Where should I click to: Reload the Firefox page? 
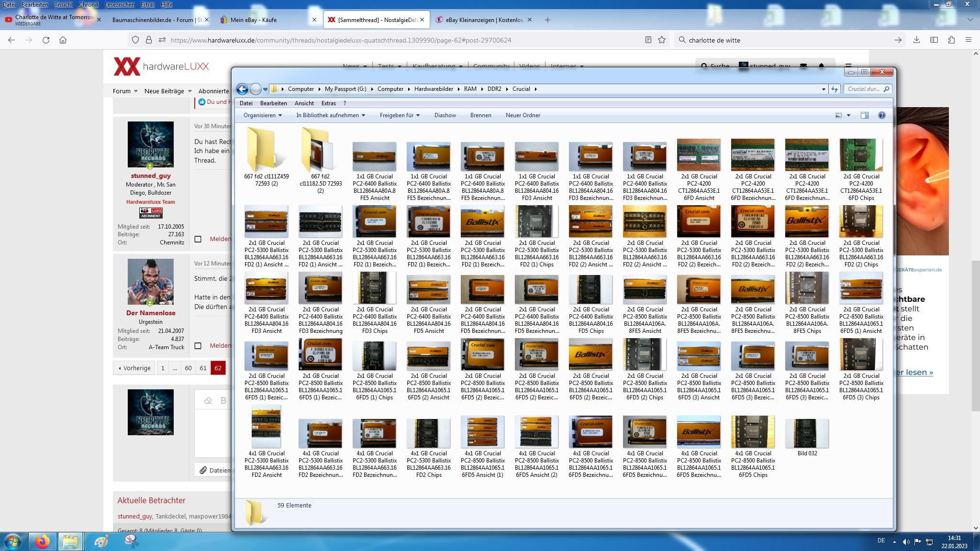pos(46,40)
